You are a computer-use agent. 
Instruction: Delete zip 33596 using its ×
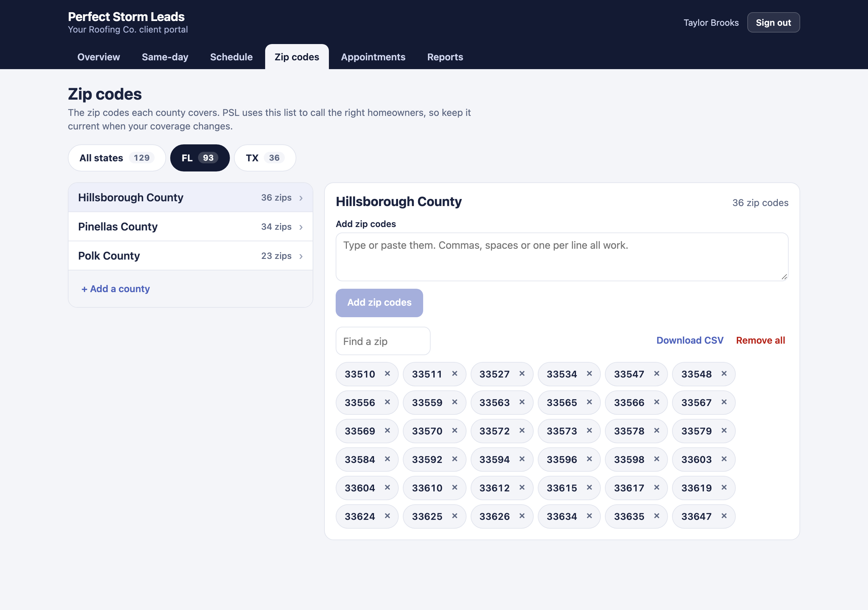589,459
